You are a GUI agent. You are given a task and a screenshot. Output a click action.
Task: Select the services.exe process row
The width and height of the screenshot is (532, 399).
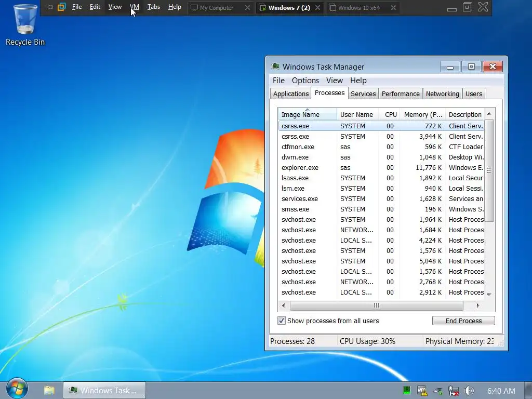[381, 199]
